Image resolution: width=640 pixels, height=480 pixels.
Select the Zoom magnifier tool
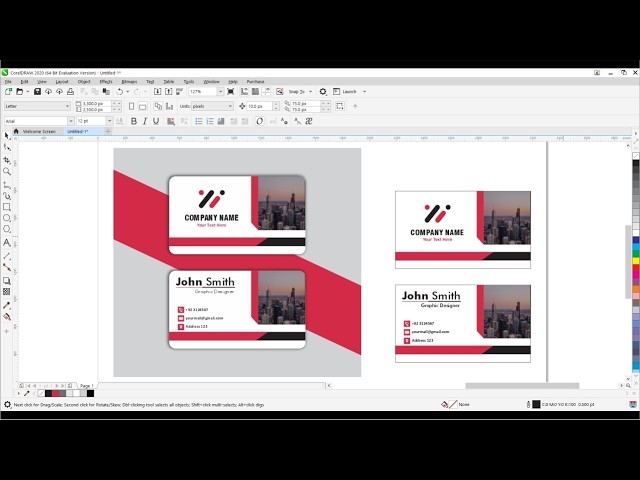(7, 171)
